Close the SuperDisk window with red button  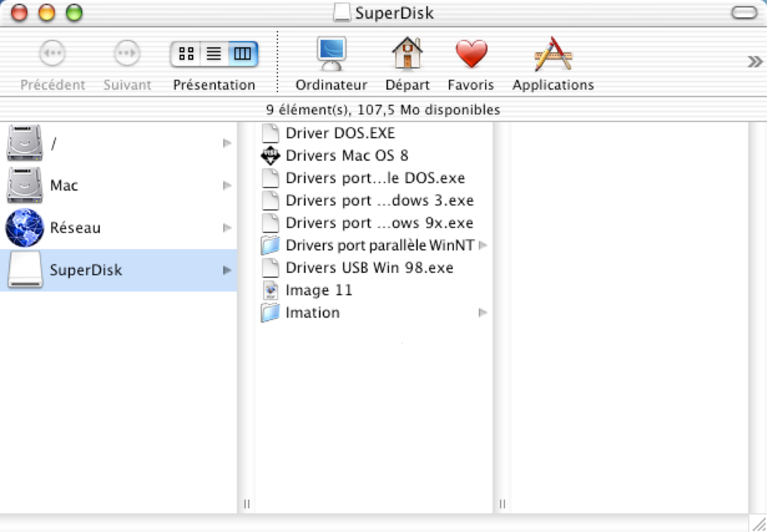19,13
